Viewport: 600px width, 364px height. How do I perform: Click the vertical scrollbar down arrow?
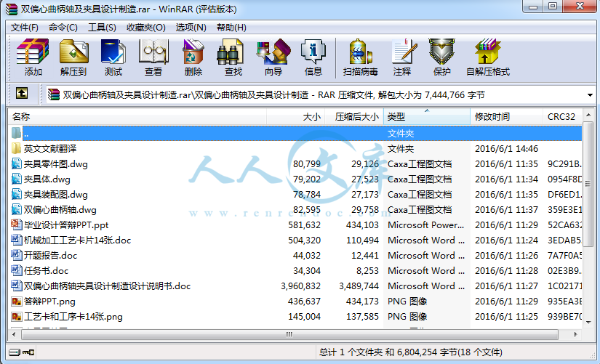(x=588, y=323)
